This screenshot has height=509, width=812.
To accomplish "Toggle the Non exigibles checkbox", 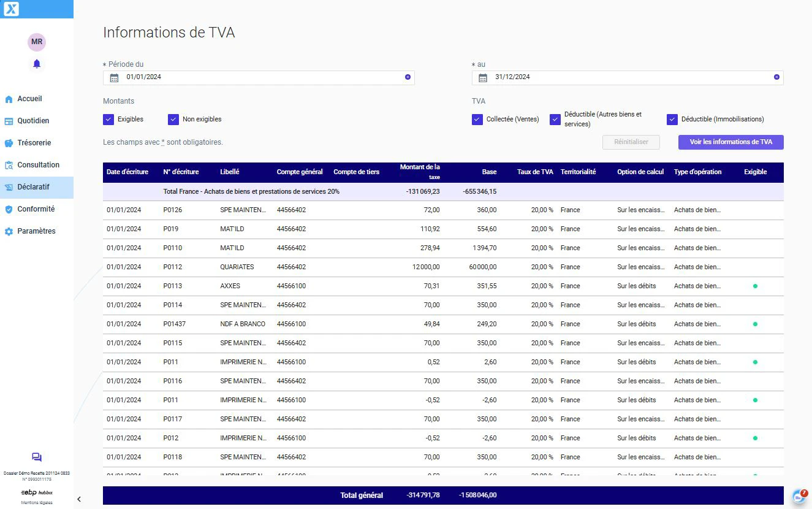I will click(173, 120).
